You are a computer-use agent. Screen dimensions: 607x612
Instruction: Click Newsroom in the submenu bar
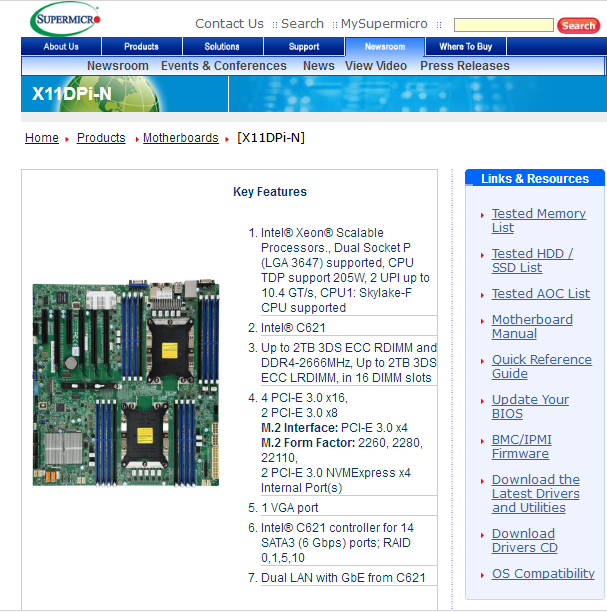pyautogui.click(x=117, y=66)
